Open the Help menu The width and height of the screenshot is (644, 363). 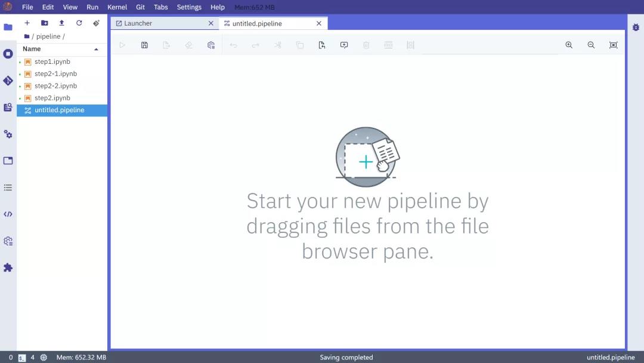pos(218,7)
